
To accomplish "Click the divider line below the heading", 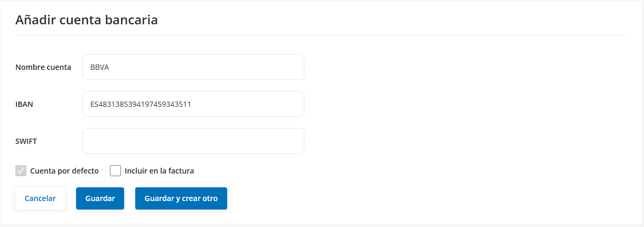I will point(321,35).
